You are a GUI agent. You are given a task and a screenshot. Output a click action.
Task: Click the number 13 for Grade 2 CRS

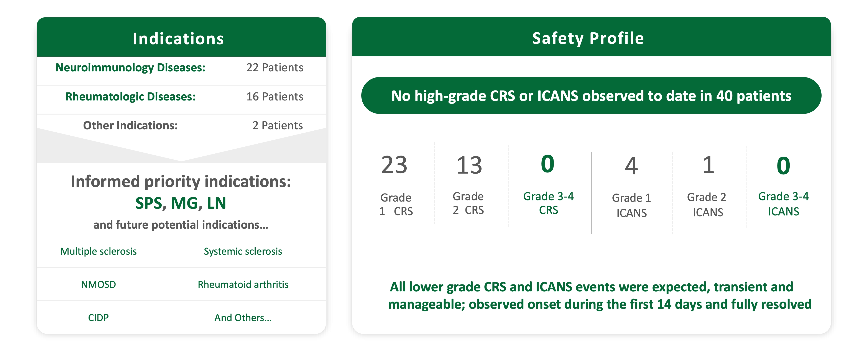(469, 165)
